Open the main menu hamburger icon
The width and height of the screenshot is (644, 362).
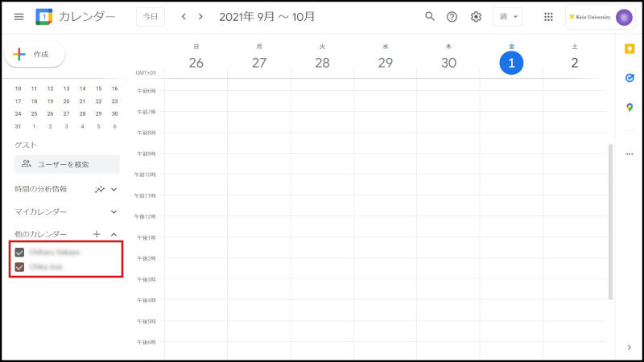pos(19,17)
